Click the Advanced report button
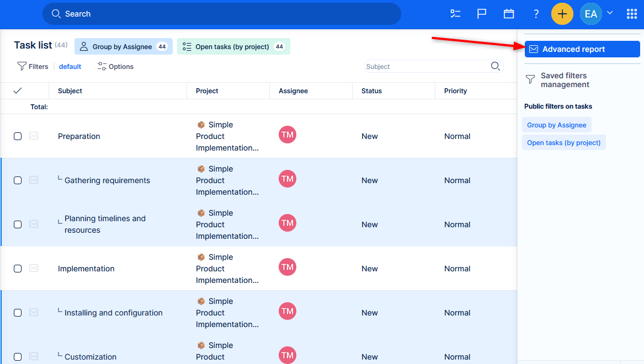 582,49
